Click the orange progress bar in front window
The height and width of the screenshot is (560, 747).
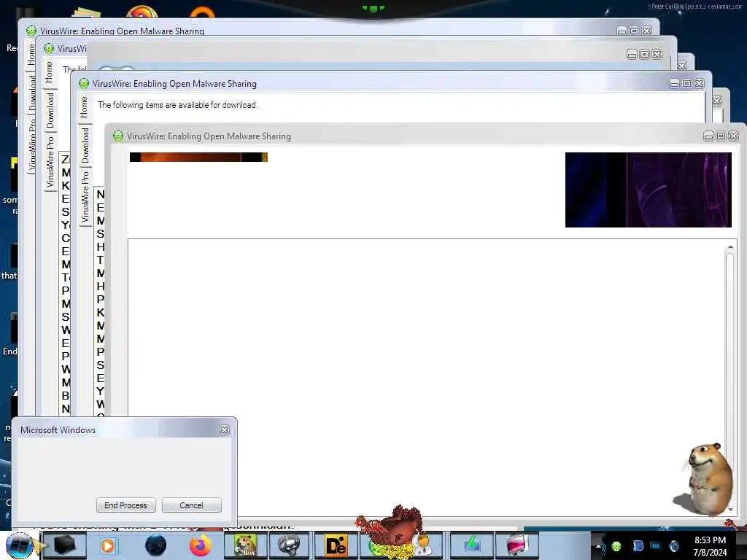coord(198,157)
